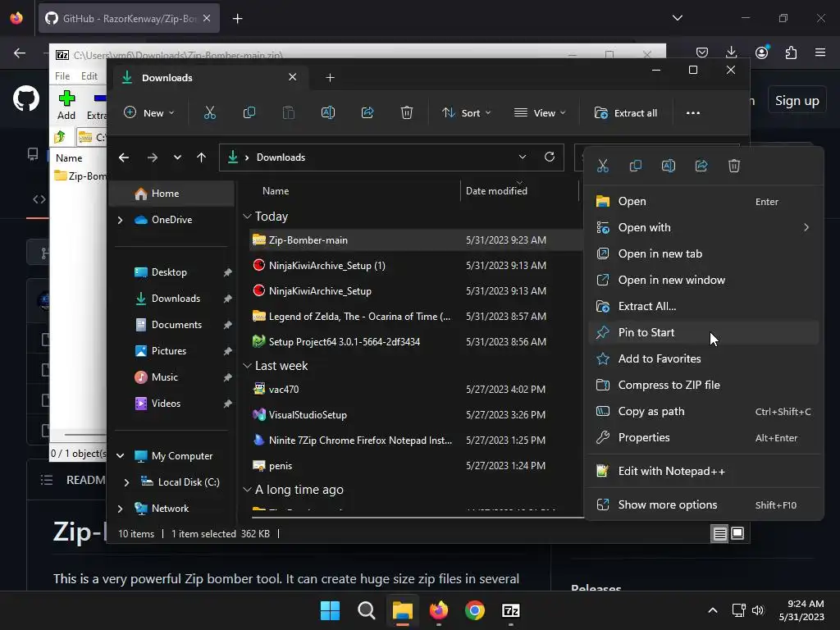Screen dimensions: 840x630
Task: Select Home in navigation pane
Action: tap(171, 194)
